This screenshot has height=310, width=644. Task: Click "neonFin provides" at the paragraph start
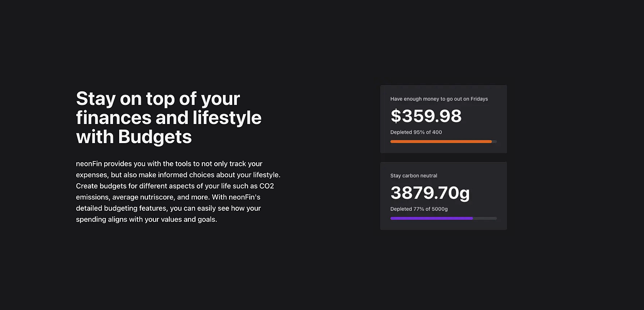click(x=105, y=164)
